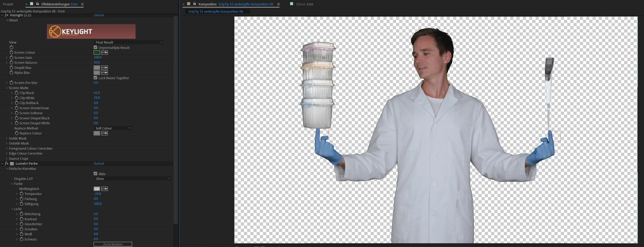
Task: Click Despill Bias eyedropper icon
Action: click(105, 68)
